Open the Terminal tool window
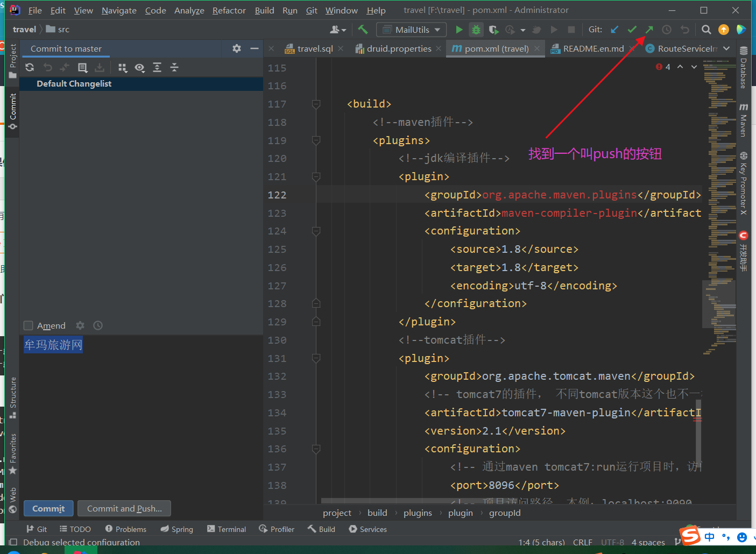 click(x=227, y=529)
